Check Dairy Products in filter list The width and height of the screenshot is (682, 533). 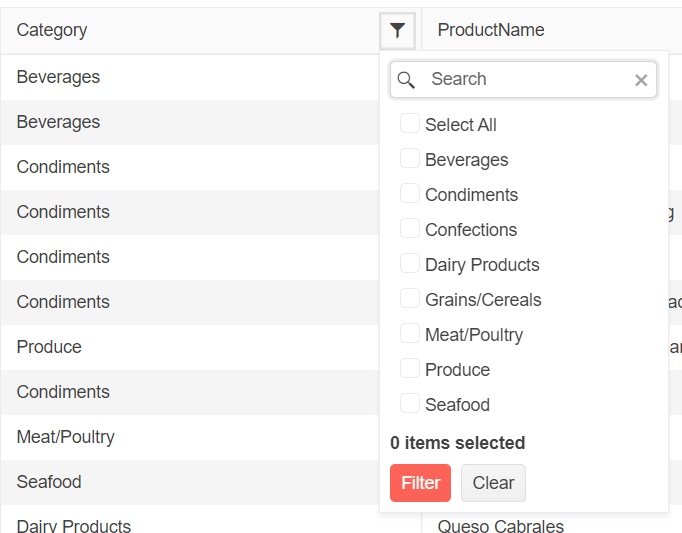(410, 264)
